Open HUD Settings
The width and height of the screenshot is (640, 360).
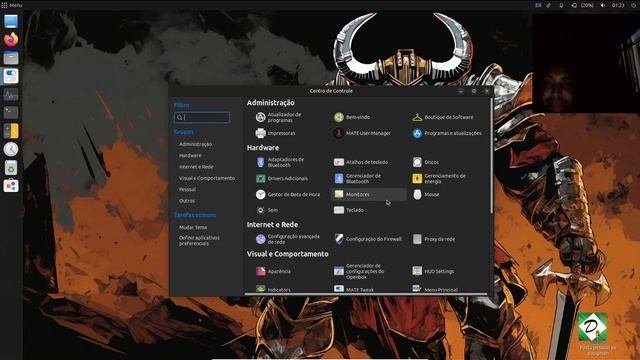[433, 271]
